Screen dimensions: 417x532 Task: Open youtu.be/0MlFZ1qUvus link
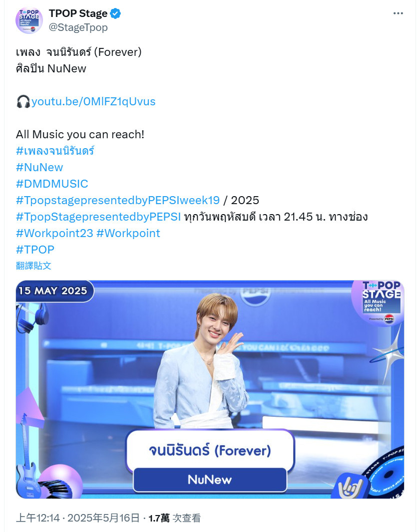click(93, 101)
